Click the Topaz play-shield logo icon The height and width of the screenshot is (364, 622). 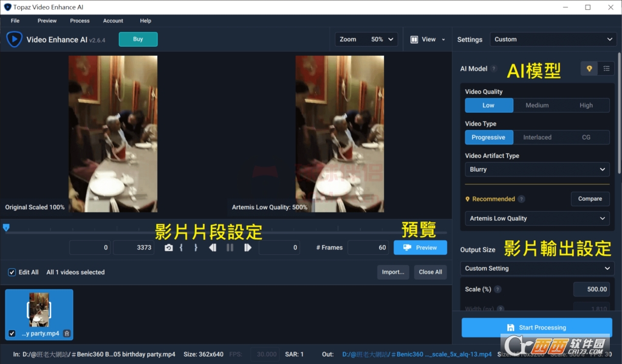(x=15, y=39)
